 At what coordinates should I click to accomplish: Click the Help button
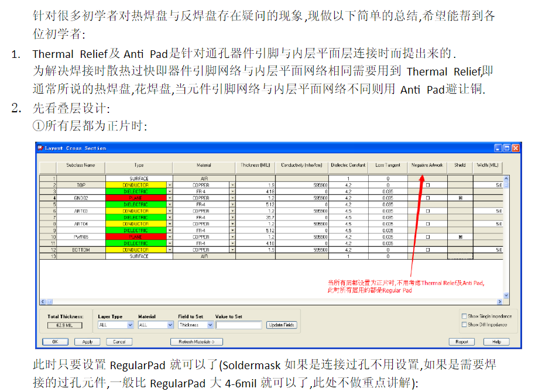coord(496,342)
